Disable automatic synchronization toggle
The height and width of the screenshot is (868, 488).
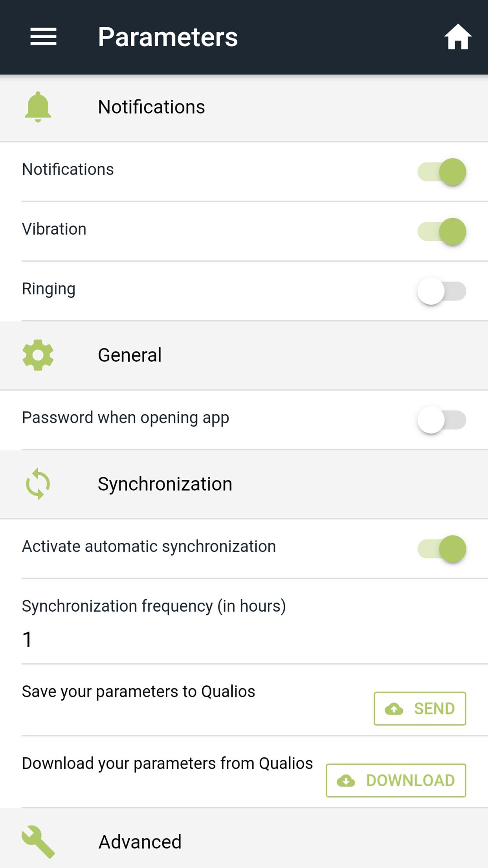pos(442,549)
